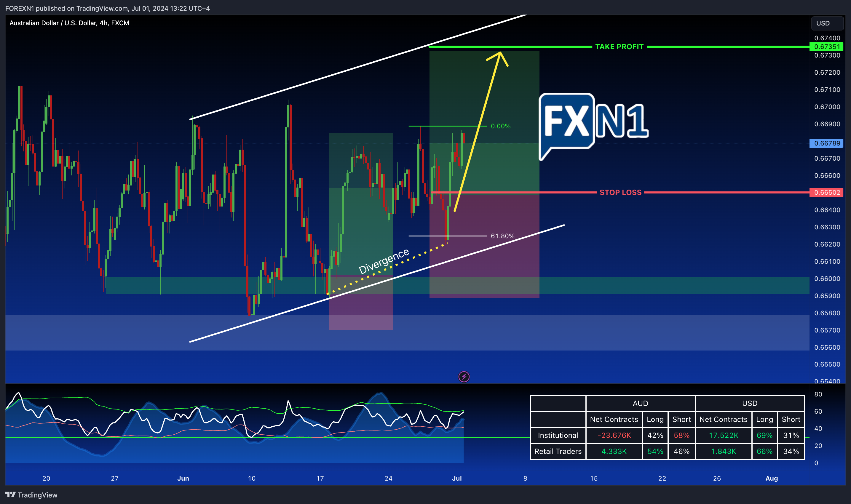Click the TradingView logo at bottom left

pyautogui.click(x=31, y=495)
